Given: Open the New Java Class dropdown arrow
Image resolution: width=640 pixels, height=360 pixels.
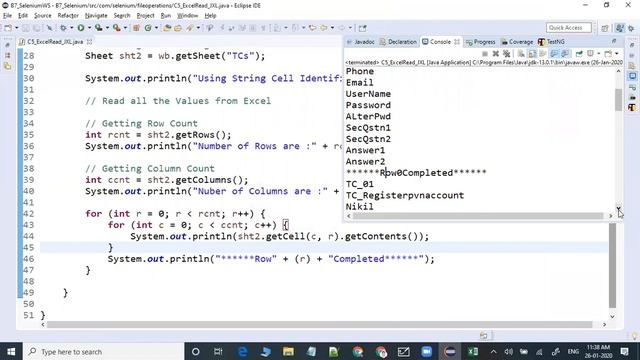Looking at the screenshot, I should point(156,28).
